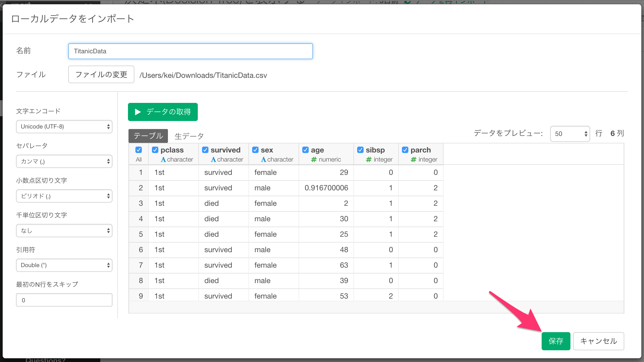Select the テーブル table tab
Viewport: 644px width, 362px height.
148,136
